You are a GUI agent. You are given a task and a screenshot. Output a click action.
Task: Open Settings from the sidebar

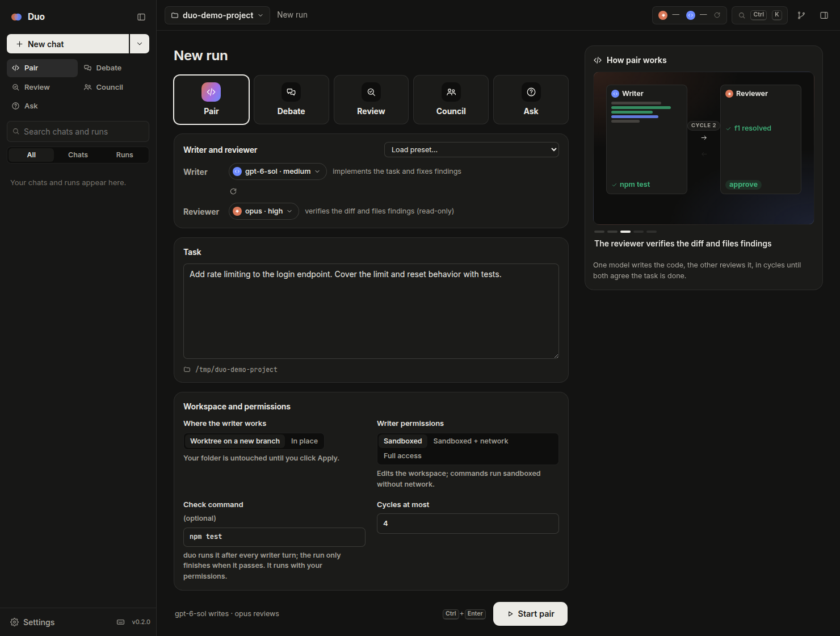[33, 622]
